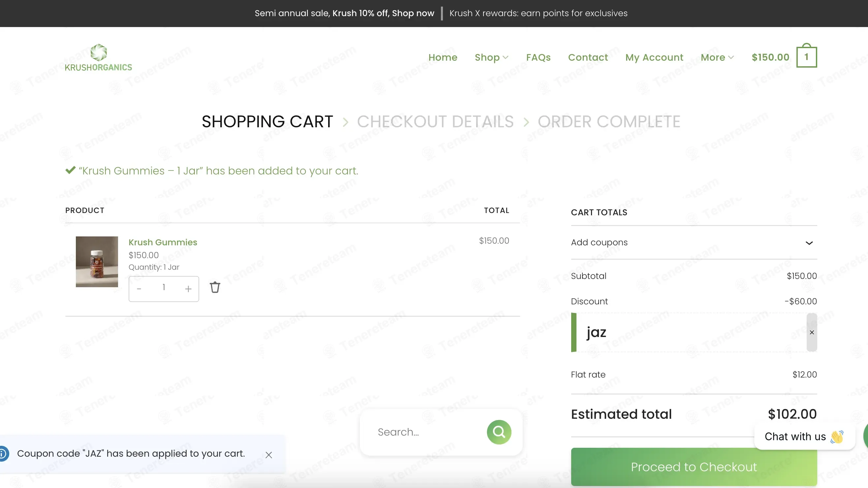
Task: Click the Subtotal $150.00 value
Action: [x=802, y=276]
